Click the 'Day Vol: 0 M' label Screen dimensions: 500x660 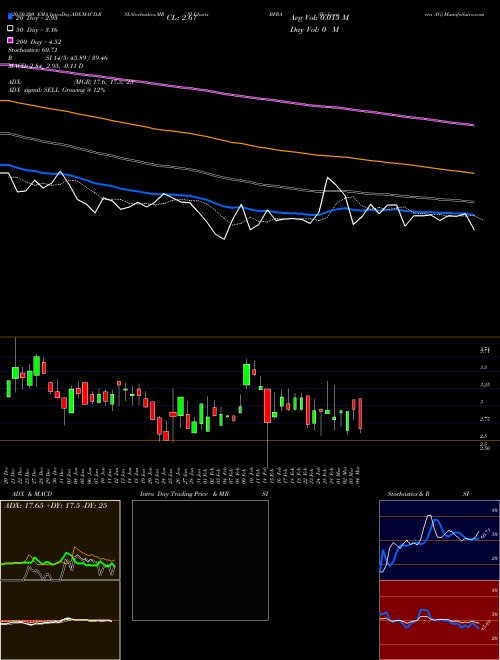pyautogui.click(x=314, y=30)
